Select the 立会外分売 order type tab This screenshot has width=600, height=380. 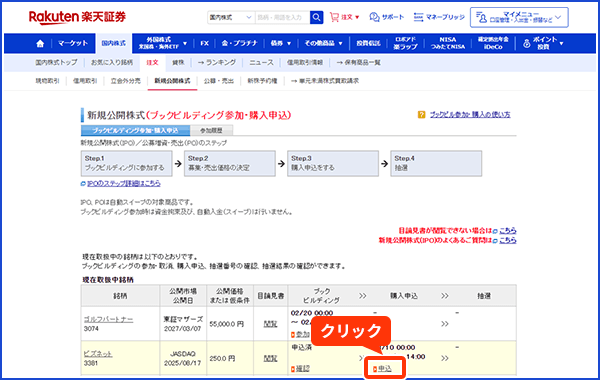[126, 81]
